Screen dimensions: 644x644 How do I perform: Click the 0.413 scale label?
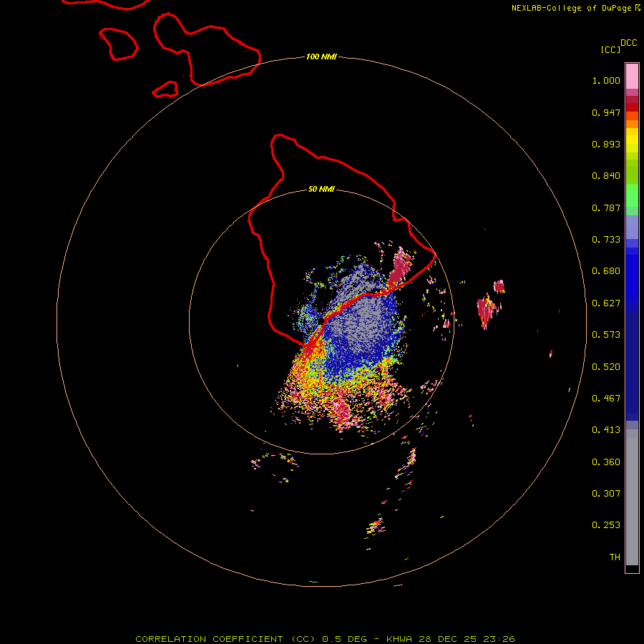tap(606, 430)
